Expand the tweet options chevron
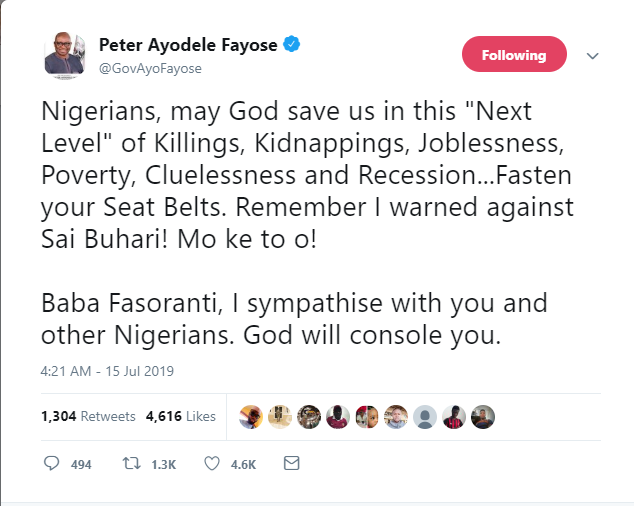Screen dimensions: 634x506 pos(592,56)
